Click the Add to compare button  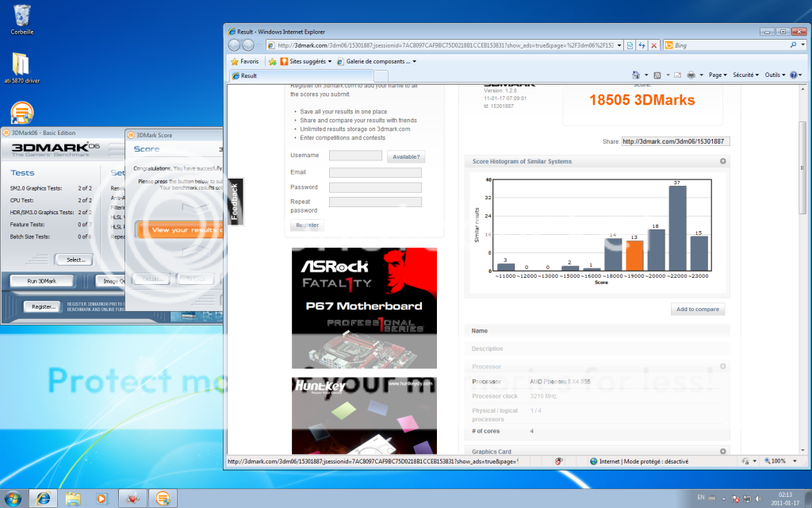pyautogui.click(x=697, y=309)
